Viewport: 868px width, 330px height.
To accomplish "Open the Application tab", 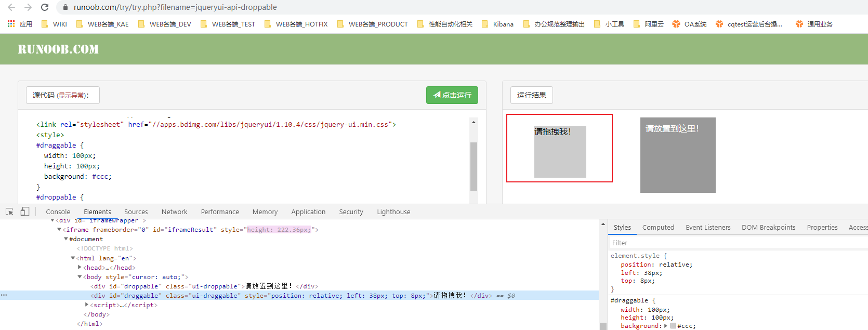I will (x=308, y=212).
